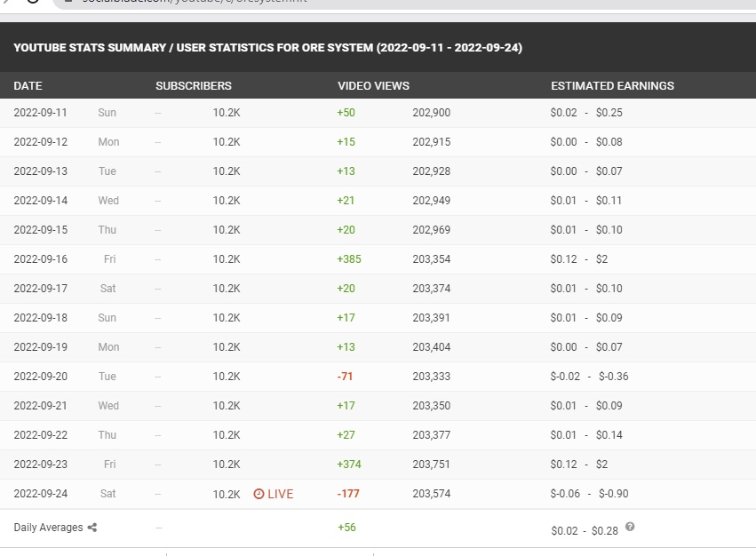756x556 pixels.
Task: Click total views 203,374
Action: click(432, 289)
